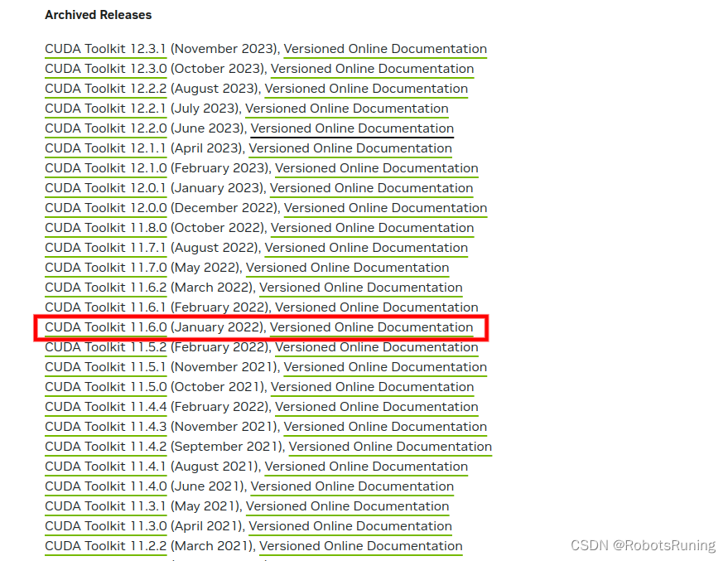
Task: View May 2022 Versioned Online Documentation
Action: coord(347,268)
